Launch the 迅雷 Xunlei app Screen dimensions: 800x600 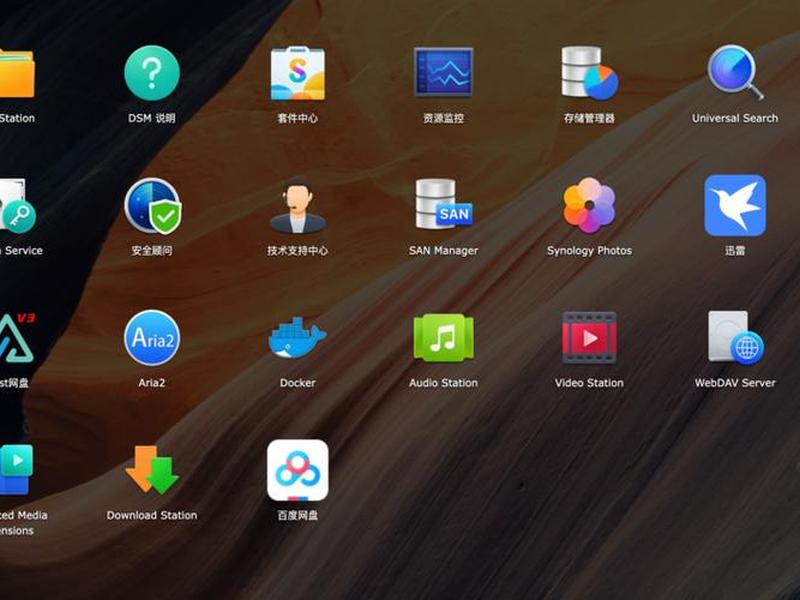[735, 206]
